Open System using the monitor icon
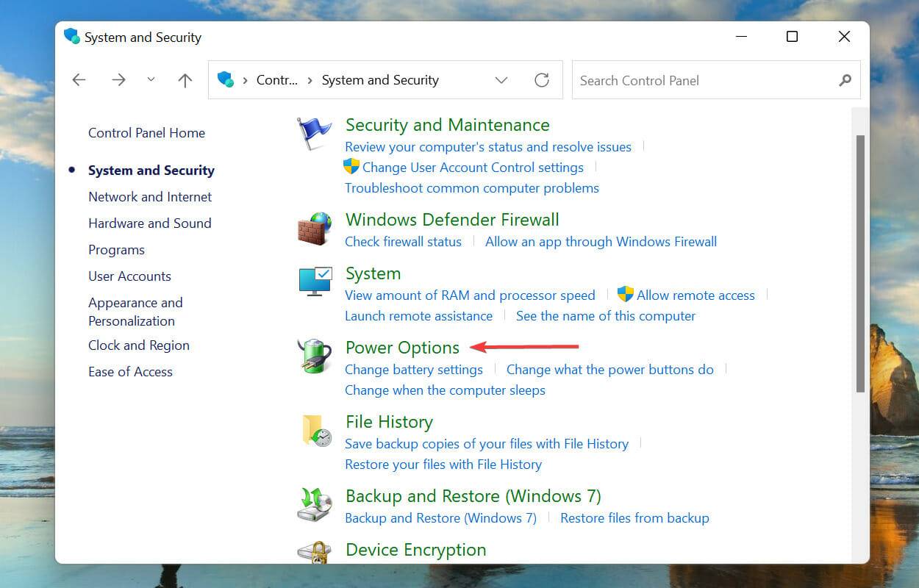 315,282
